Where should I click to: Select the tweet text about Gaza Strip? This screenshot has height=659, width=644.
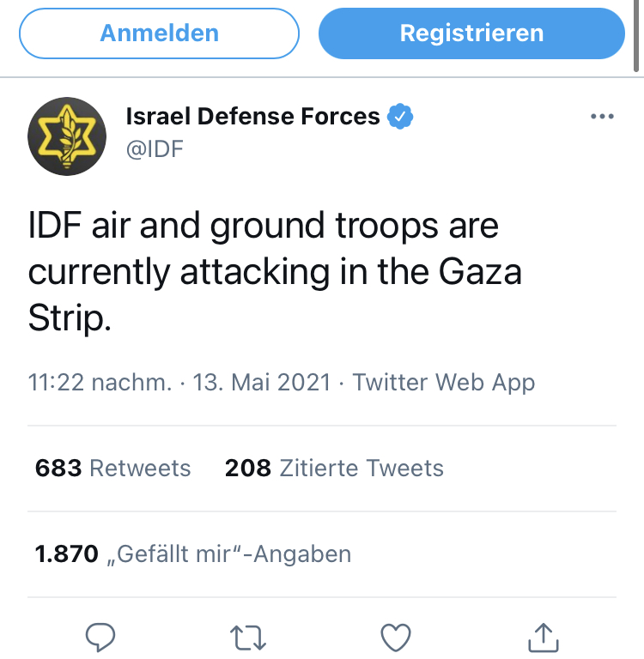pyautogui.click(x=275, y=271)
